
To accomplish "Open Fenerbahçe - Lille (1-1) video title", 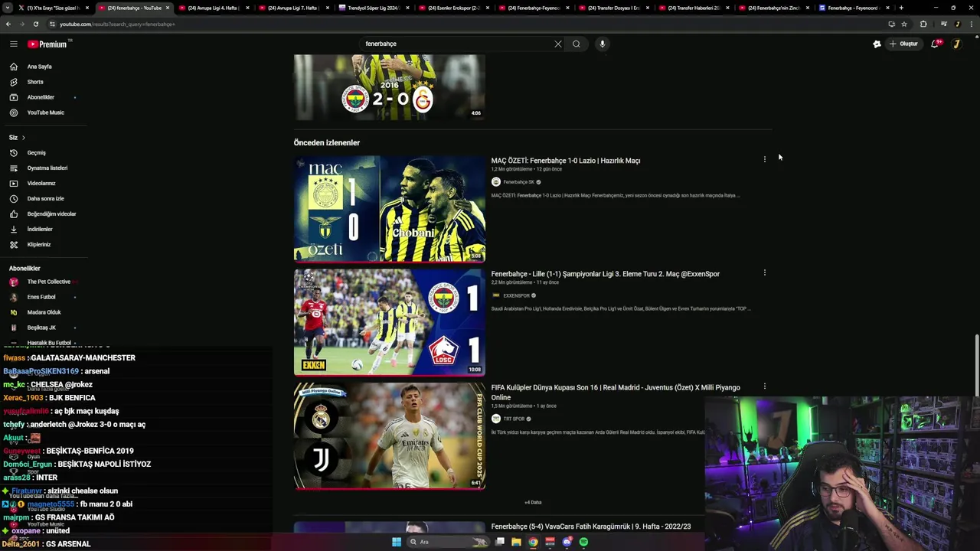I will 605,274.
